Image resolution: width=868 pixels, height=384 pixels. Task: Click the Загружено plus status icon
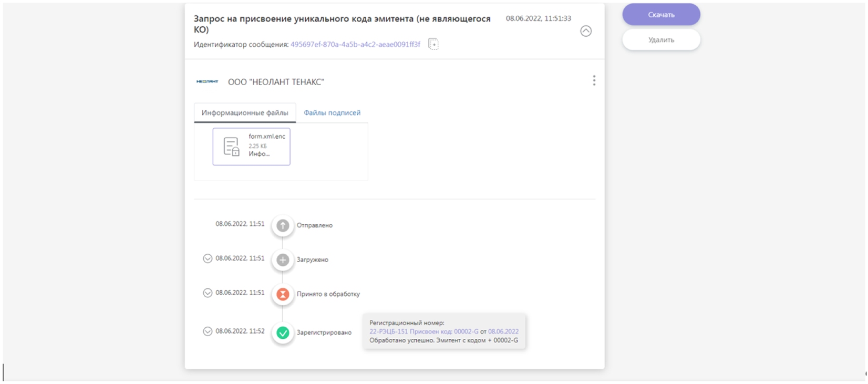tap(283, 260)
